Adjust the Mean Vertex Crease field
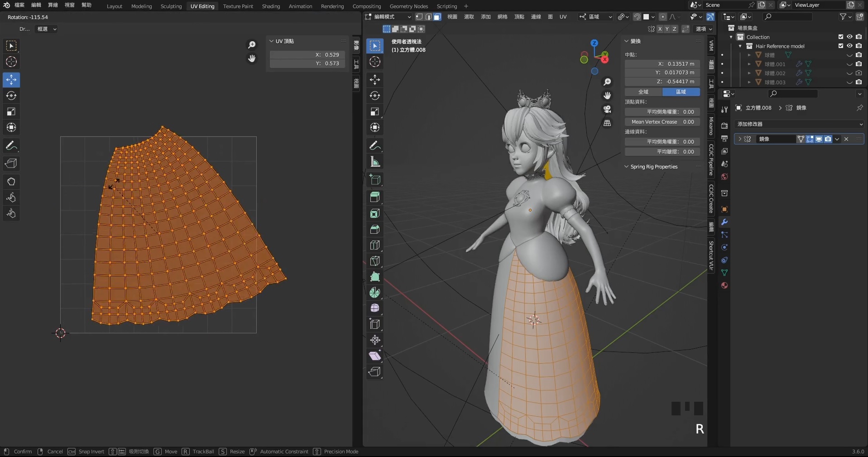The image size is (868, 457). pos(662,122)
